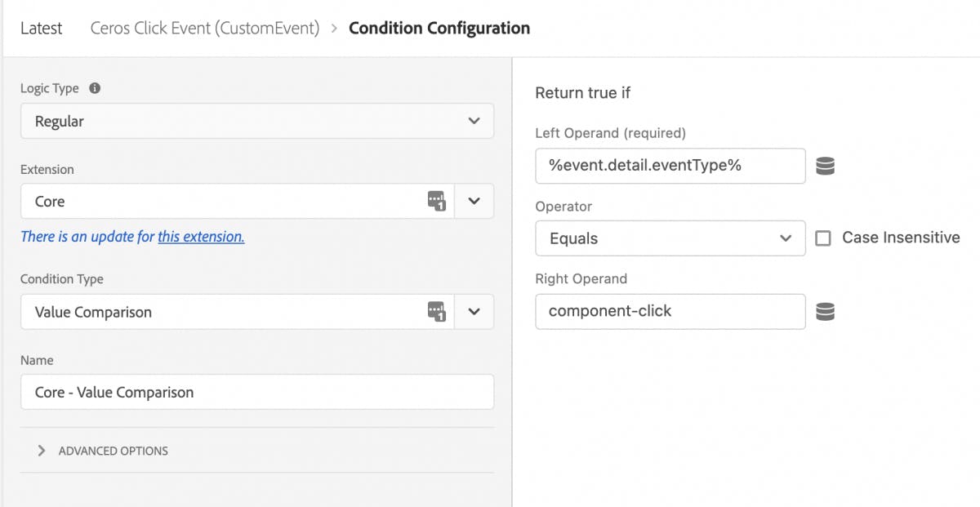This screenshot has width=980, height=507.
Task: Click the Logic Type info icon
Action: (x=95, y=88)
